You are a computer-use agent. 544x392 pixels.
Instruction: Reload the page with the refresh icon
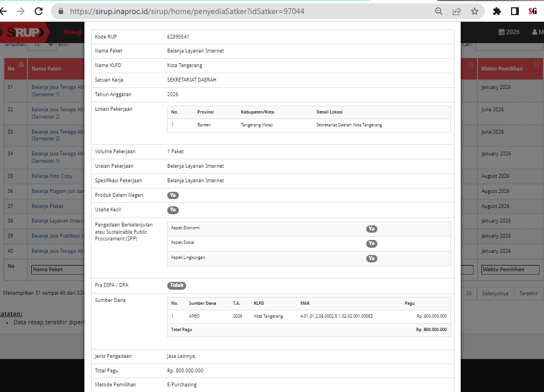(x=39, y=11)
